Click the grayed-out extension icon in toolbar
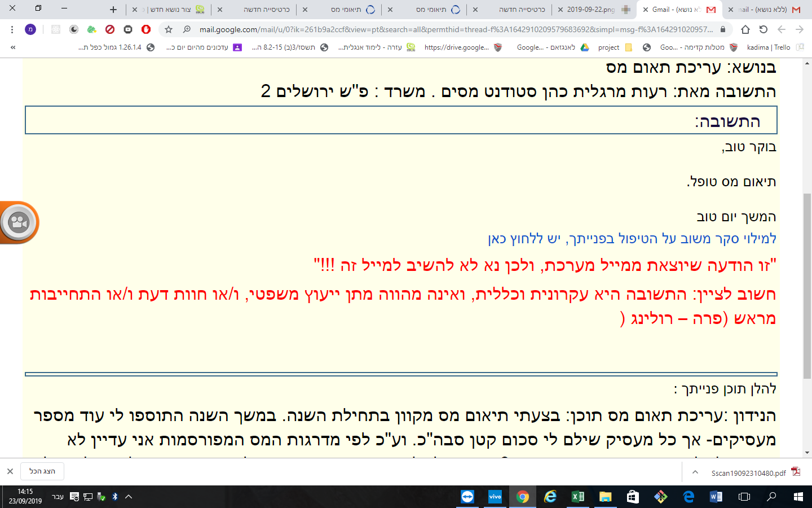 (x=55, y=28)
